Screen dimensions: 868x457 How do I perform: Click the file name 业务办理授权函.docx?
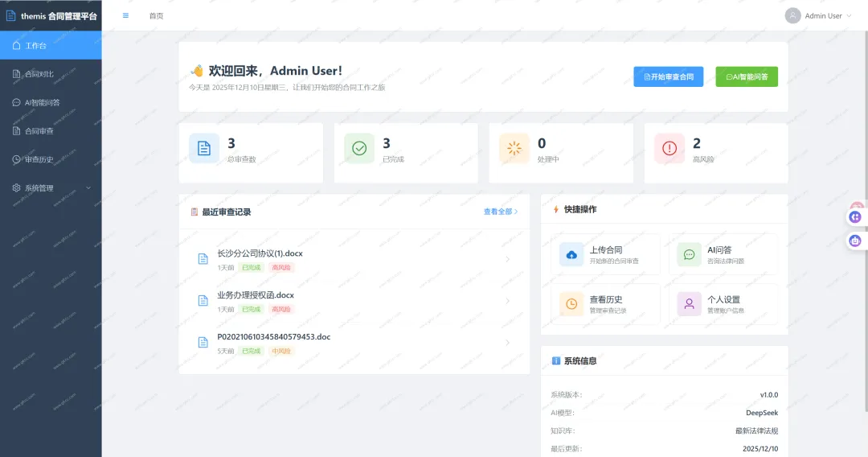click(256, 295)
